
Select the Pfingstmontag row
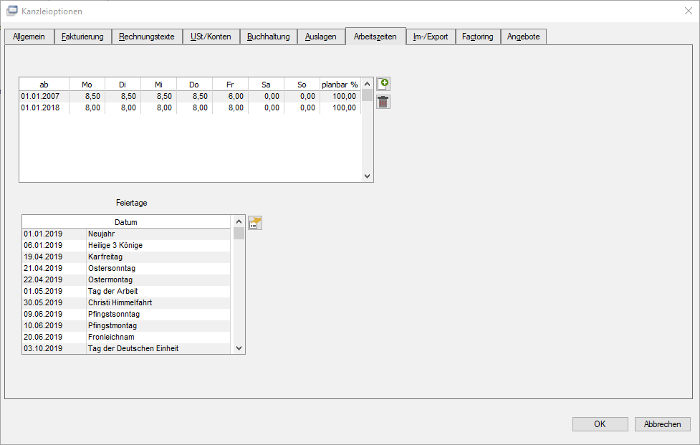tap(126, 325)
